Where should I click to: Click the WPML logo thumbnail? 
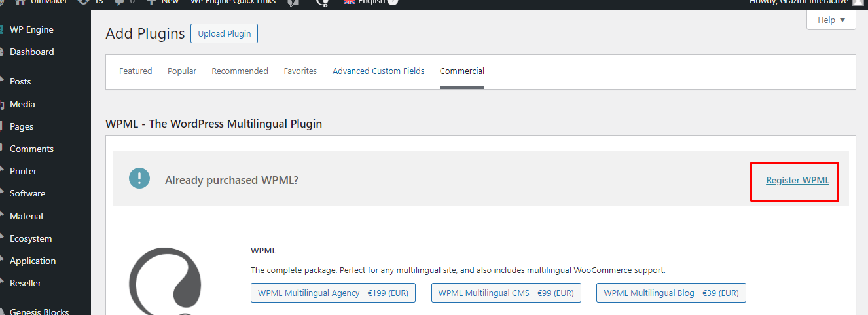[165, 282]
